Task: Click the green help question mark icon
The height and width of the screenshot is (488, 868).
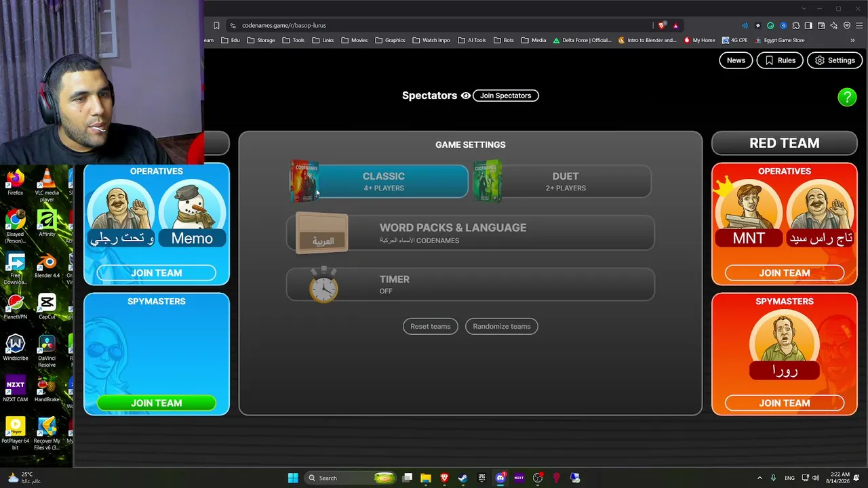Action: point(847,97)
